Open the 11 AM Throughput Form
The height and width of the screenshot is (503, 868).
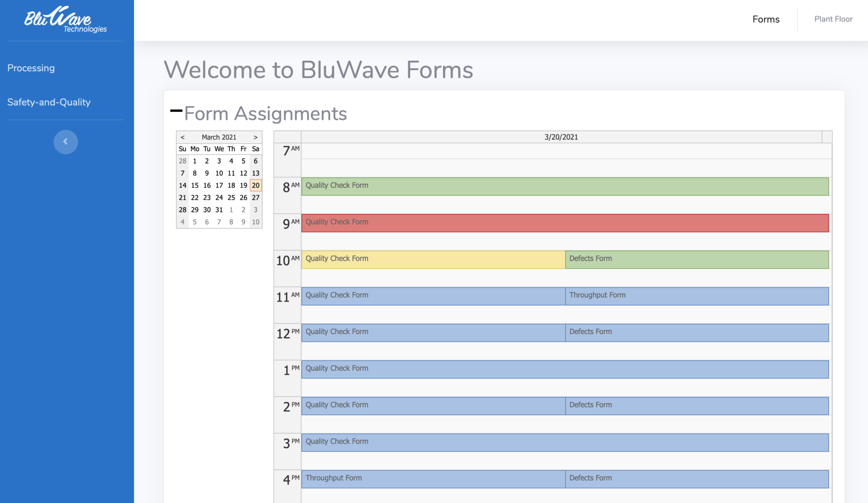pyautogui.click(x=697, y=296)
